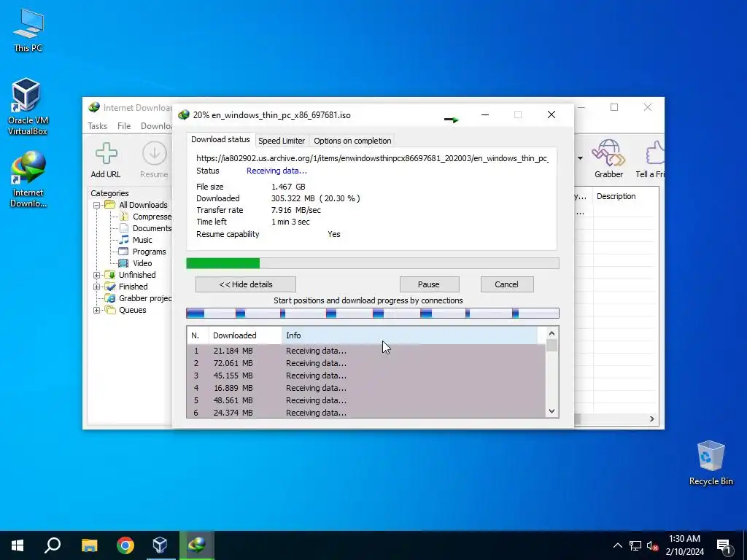The width and height of the screenshot is (747, 560).
Task: Click Hide details button
Action: [x=246, y=284]
